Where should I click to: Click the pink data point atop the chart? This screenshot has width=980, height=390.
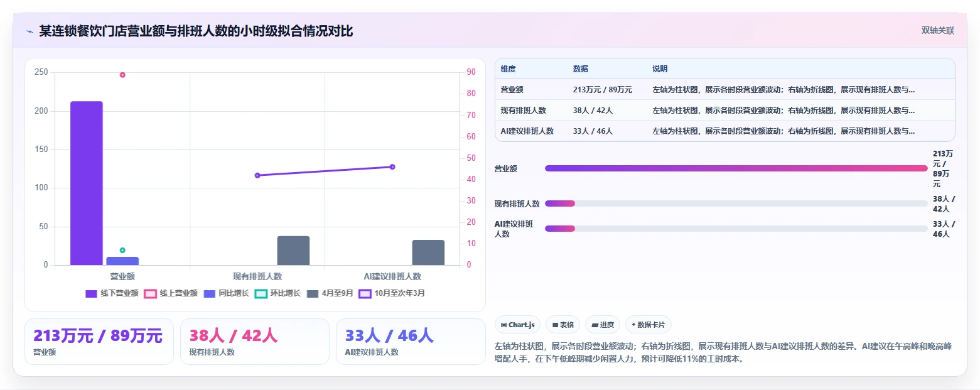click(x=122, y=75)
